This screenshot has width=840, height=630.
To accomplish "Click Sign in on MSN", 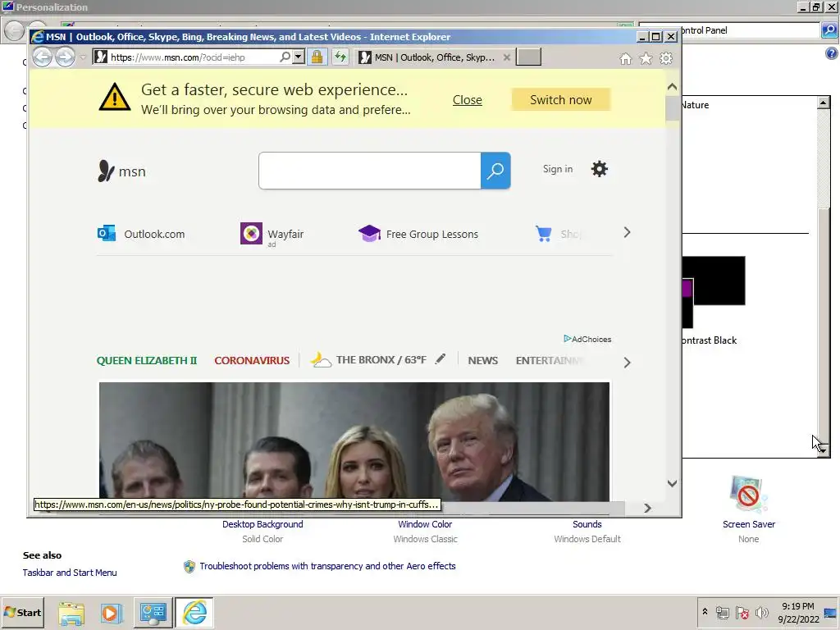I will (x=558, y=169).
